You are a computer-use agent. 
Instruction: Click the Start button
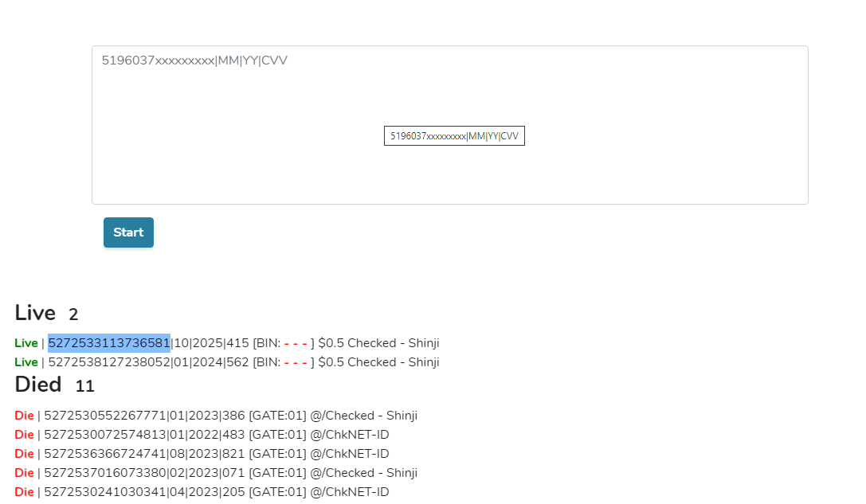pyautogui.click(x=128, y=232)
